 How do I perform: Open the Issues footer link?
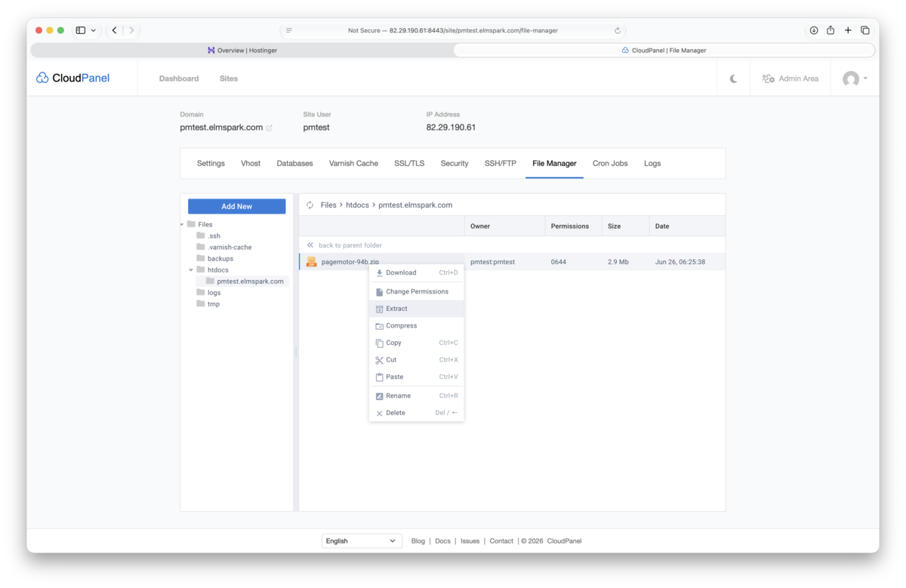[x=470, y=541]
